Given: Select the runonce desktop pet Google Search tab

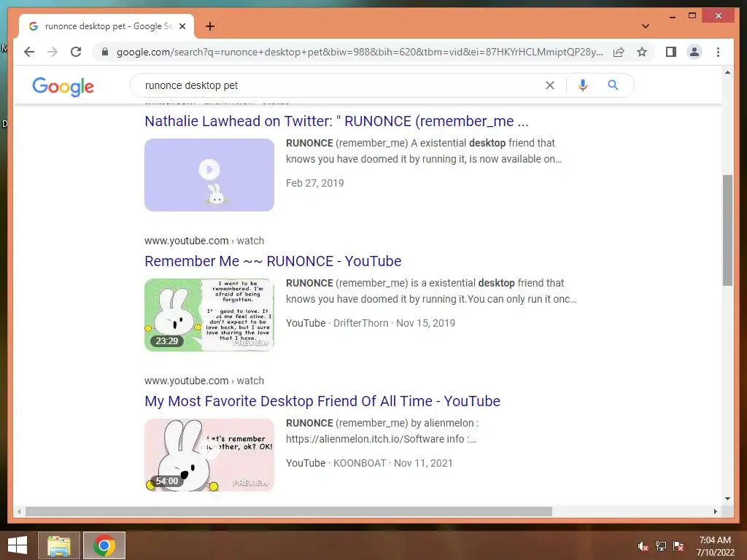Looking at the screenshot, I should [x=107, y=26].
